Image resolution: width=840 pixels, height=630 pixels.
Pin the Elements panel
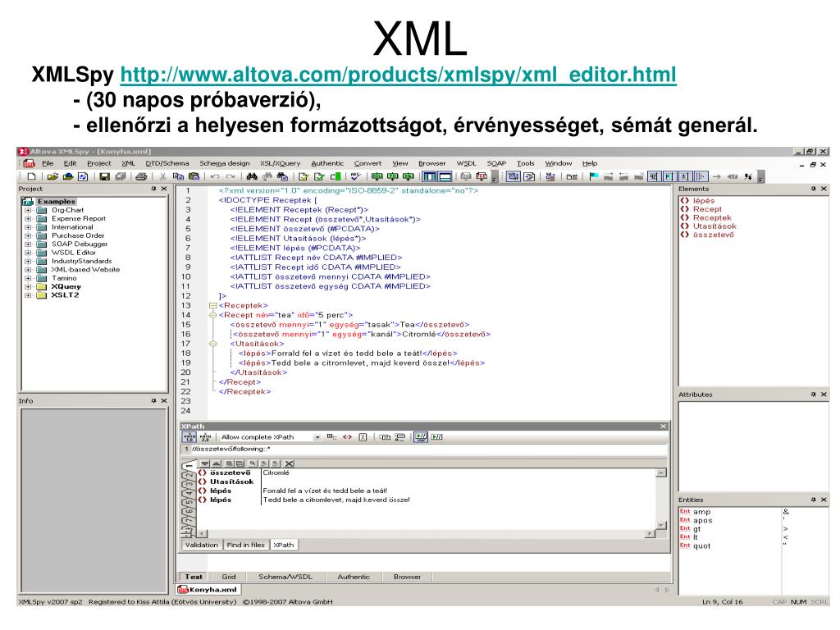(813, 189)
